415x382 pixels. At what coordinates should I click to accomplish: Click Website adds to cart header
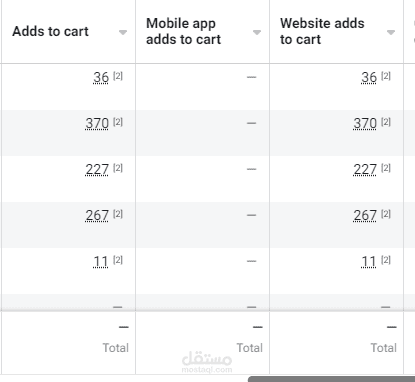point(322,31)
